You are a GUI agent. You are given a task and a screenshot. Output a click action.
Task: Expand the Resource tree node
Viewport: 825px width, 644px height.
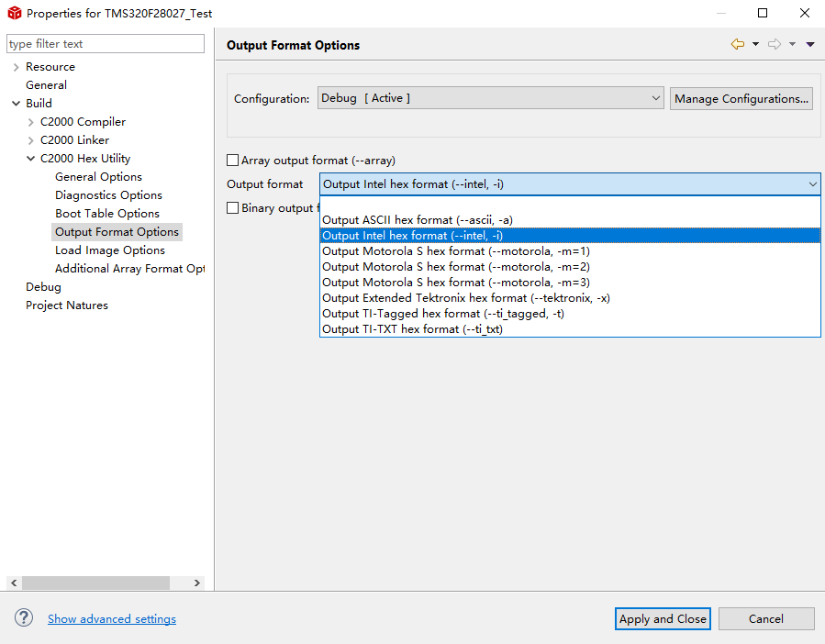point(16,67)
